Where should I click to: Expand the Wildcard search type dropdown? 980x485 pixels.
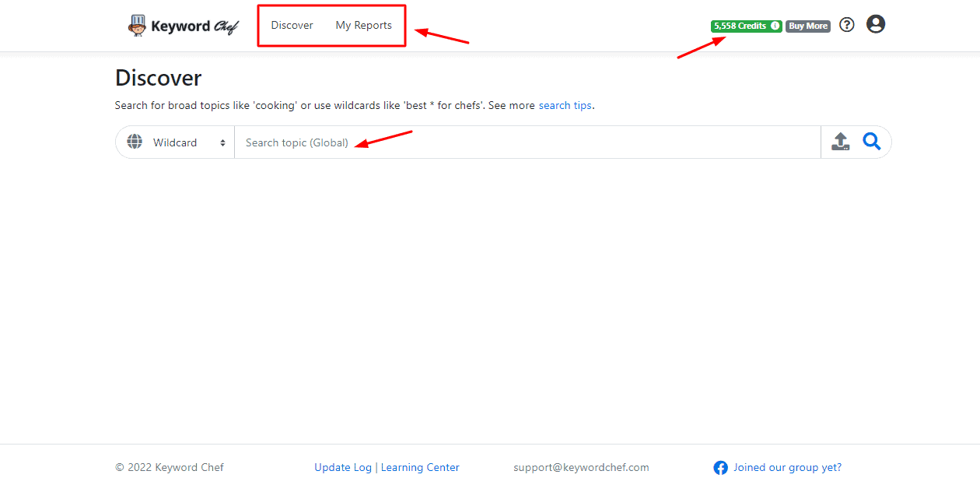[189, 142]
